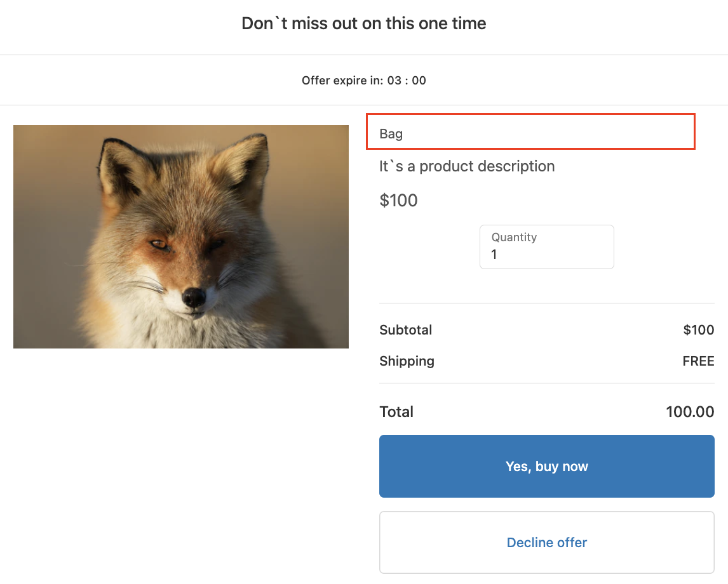The width and height of the screenshot is (728, 584).
Task: Click the $100 product price
Action: [398, 201]
